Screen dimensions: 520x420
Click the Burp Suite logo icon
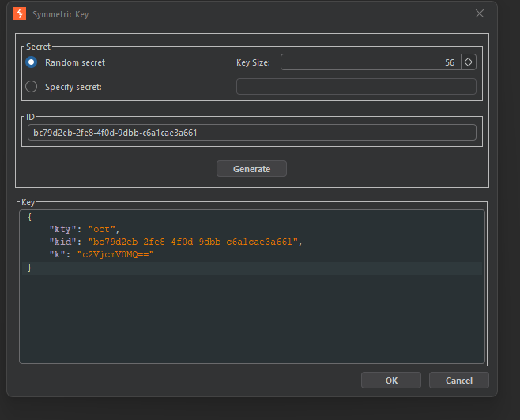(20, 14)
